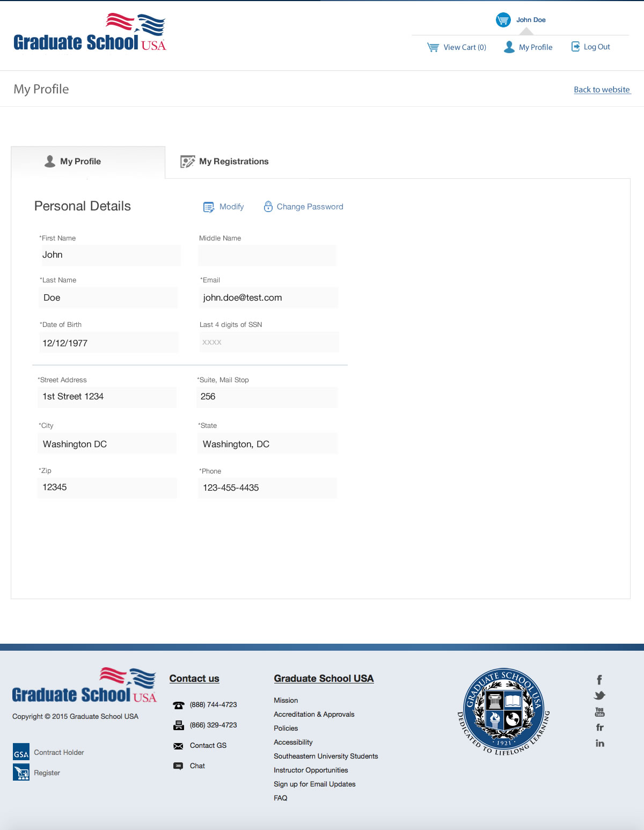Click the Facebook icon in footer
Viewport: 644px width, 830px height.
tap(599, 680)
